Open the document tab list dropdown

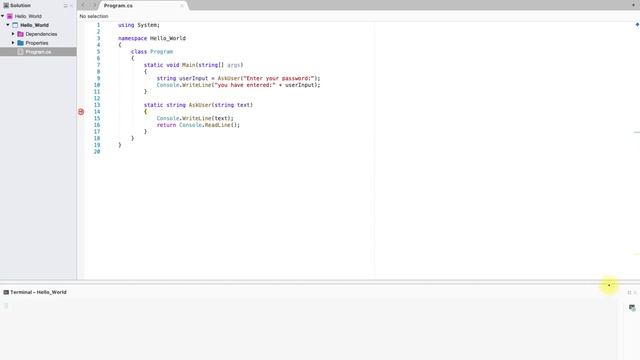click(x=633, y=5)
